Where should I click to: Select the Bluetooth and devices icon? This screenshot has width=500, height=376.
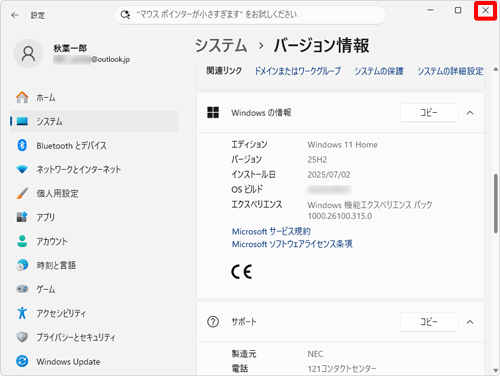click(x=22, y=145)
